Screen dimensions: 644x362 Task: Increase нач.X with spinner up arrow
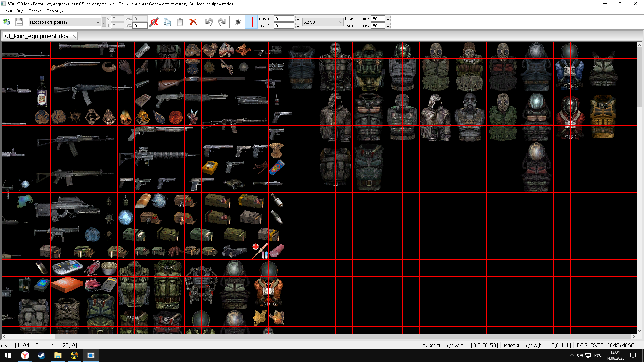(x=298, y=17)
